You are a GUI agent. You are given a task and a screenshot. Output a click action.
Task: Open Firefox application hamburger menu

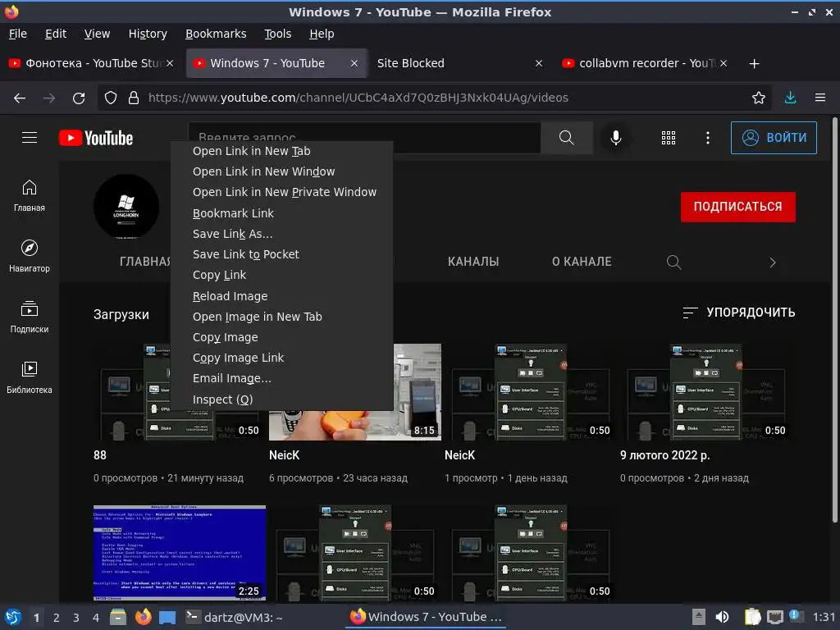coord(819,98)
